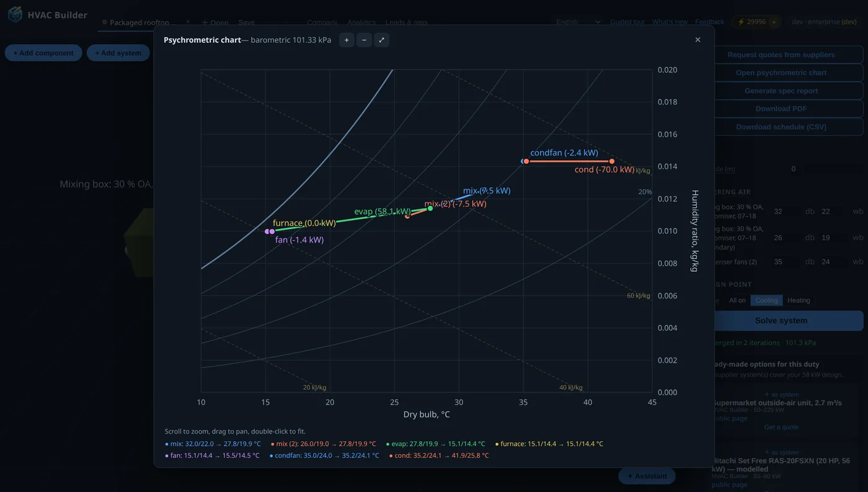Click Download schedule (CSV)
Image resolution: width=868 pixels, height=492 pixels.
(781, 127)
